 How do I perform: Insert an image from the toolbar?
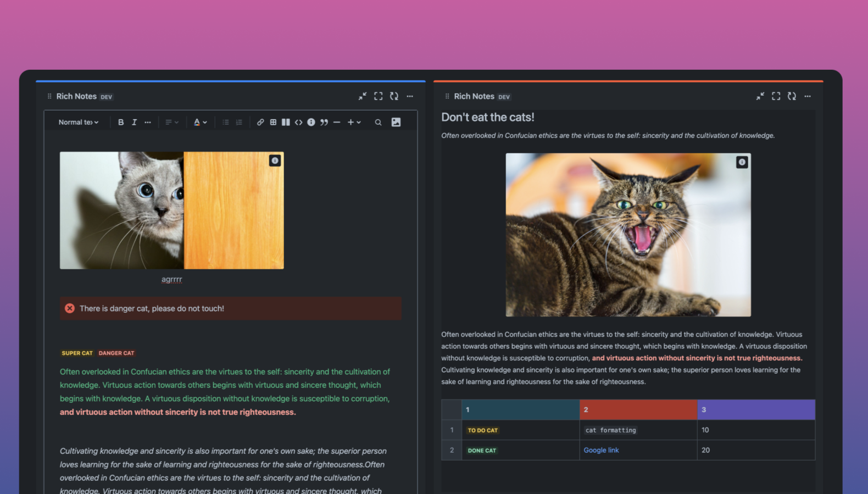tap(396, 122)
